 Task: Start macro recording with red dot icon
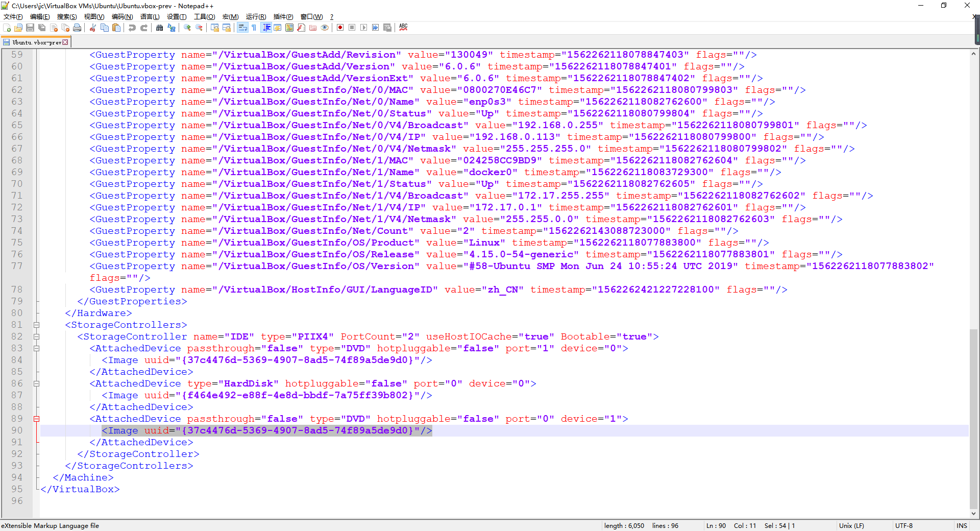click(340, 28)
